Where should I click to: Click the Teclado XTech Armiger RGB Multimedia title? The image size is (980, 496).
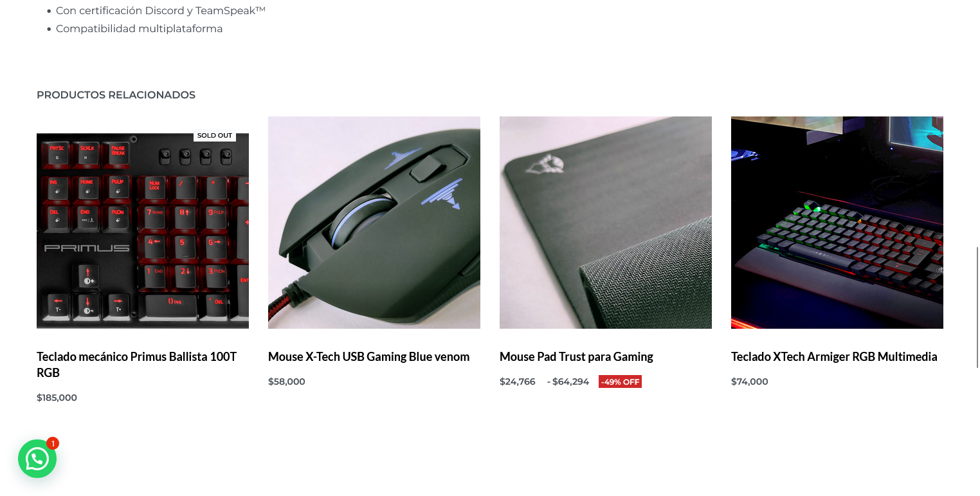tap(834, 357)
